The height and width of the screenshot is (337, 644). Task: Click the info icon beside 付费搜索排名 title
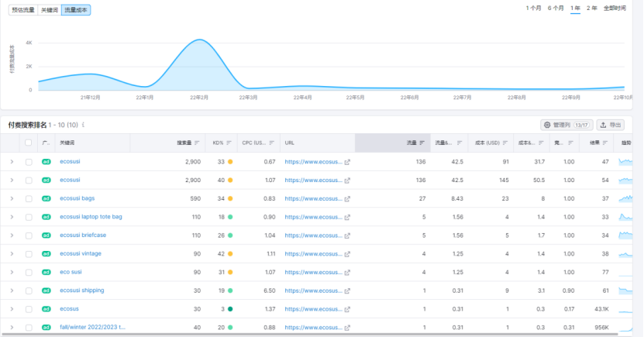83,125
